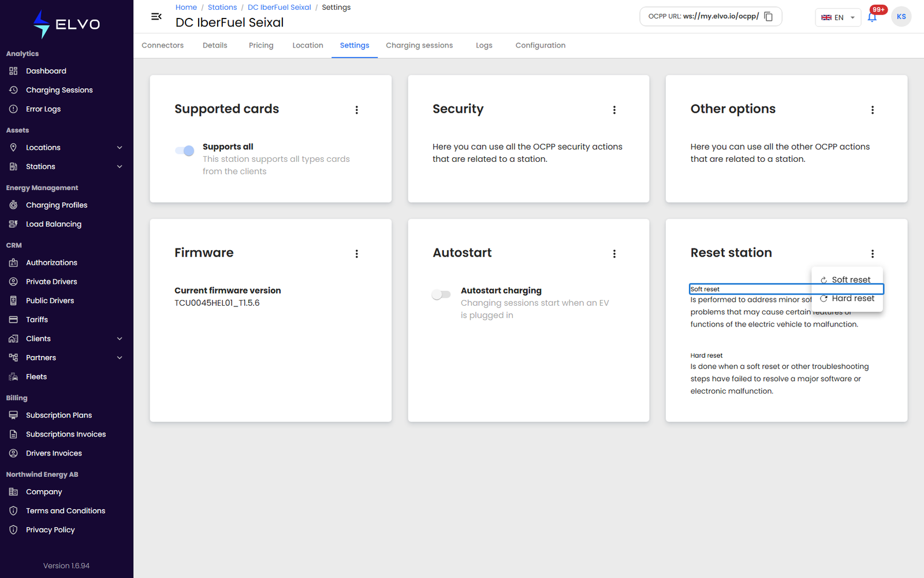Open Supported cards three-dot menu
The image size is (924, 578).
tap(357, 110)
